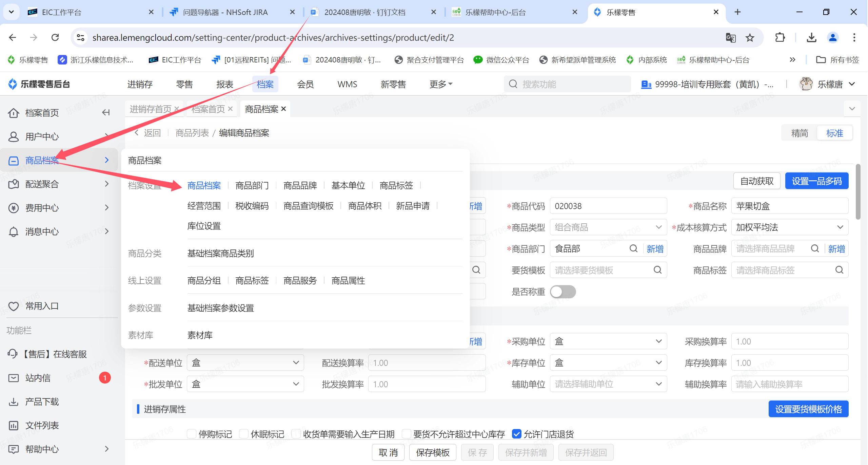Click the translate page icon
The width and height of the screenshot is (868, 465).
click(731, 38)
